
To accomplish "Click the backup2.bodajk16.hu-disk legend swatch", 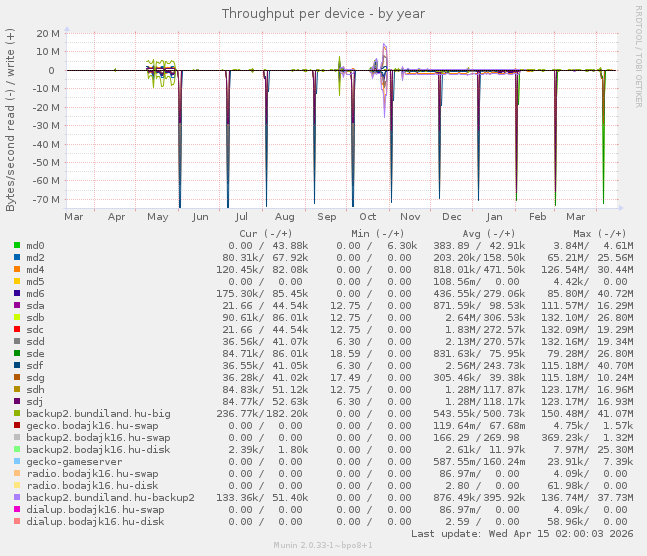I will pos(17,449).
